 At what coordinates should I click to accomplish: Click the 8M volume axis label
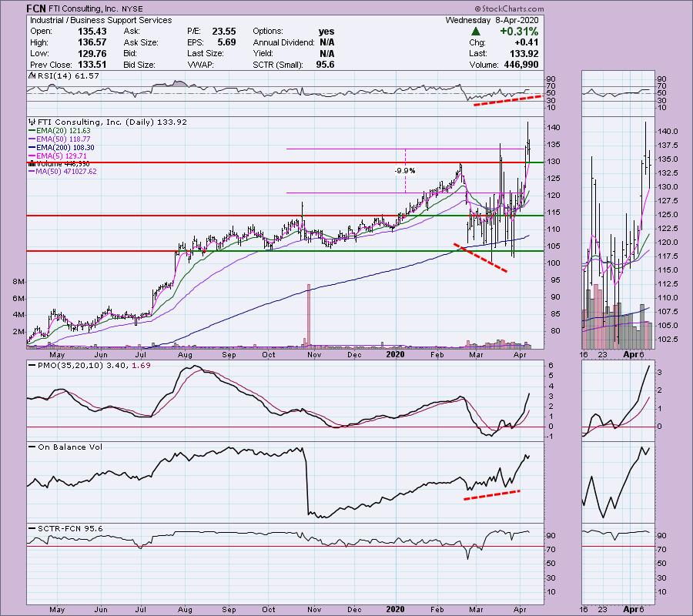[x=19, y=282]
